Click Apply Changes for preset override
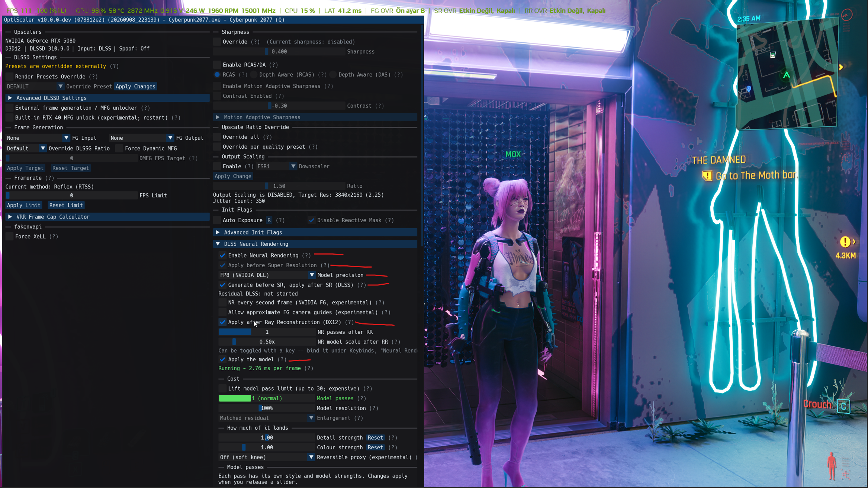This screenshot has height=488, width=868. (135, 86)
